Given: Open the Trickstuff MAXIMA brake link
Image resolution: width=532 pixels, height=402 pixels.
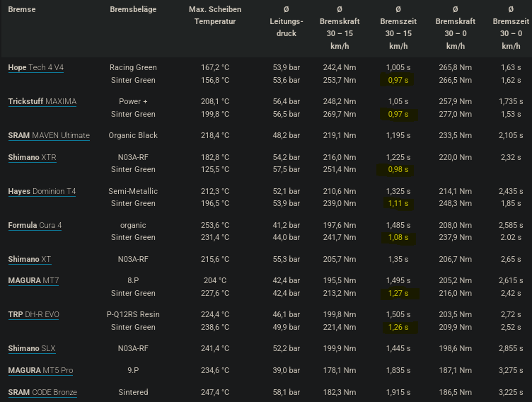Looking at the screenshot, I should click(42, 101).
